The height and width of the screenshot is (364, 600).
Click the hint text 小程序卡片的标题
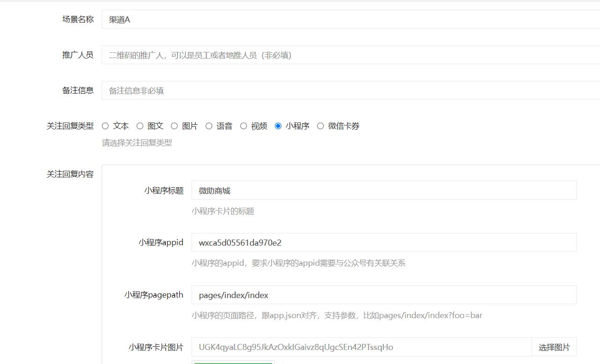(x=223, y=211)
